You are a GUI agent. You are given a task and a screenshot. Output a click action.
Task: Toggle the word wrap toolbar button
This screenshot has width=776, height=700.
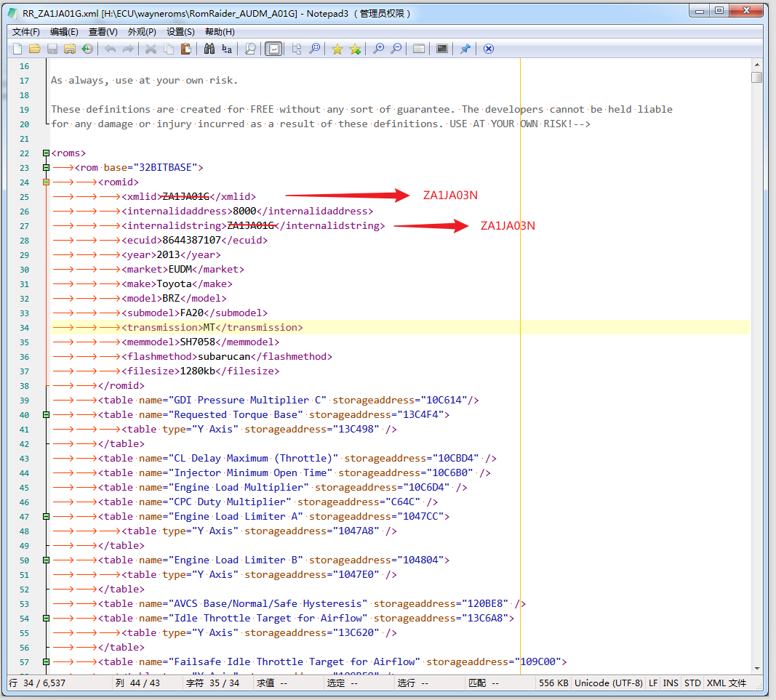pos(273,49)
